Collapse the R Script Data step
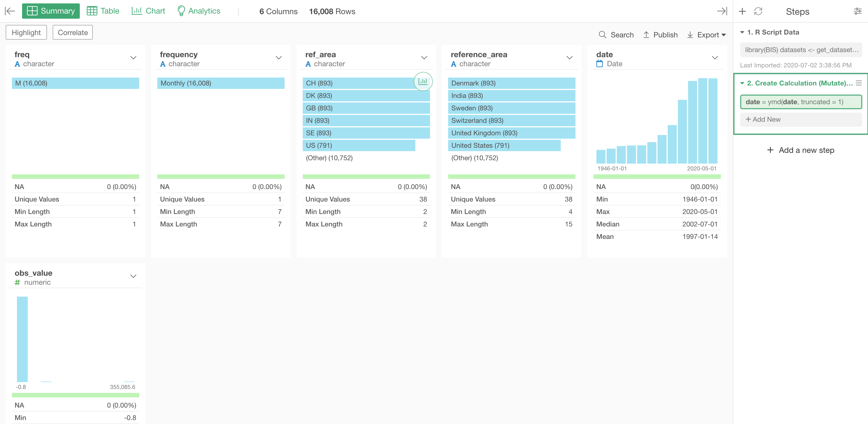Viewport: 868px width, 424px height. point(742,32)
